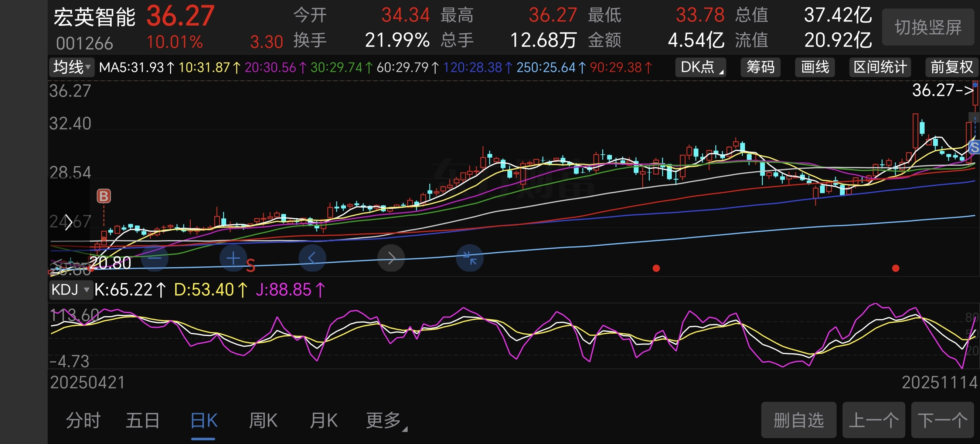The width and height of the screenshot is (980, 444).
Task: Zoom in chart with plus icon
Action: [233, 259]
